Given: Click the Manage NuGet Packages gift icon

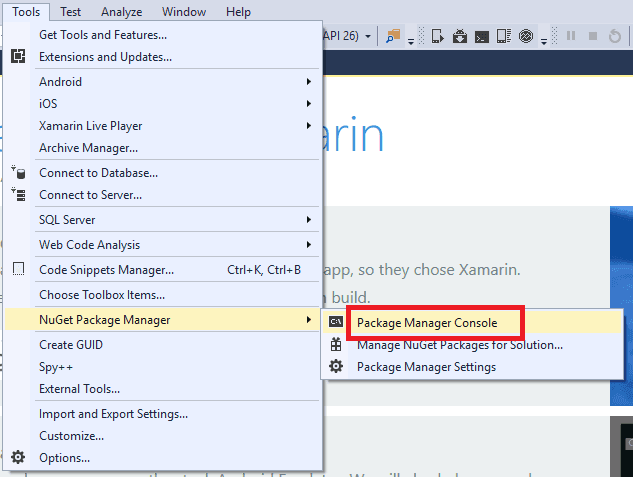Looking at the screenshot, I should coord(336,345).
